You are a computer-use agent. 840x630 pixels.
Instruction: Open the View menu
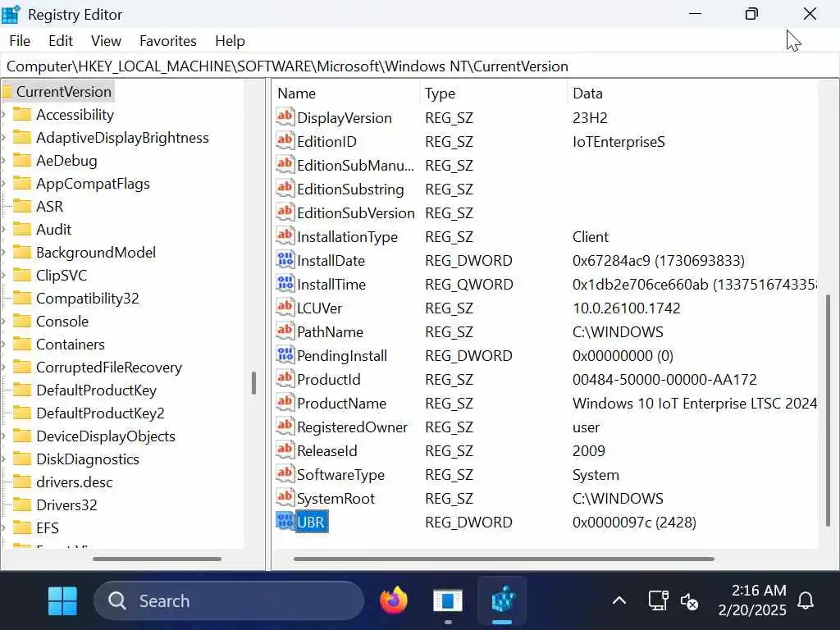coord(106,41)
